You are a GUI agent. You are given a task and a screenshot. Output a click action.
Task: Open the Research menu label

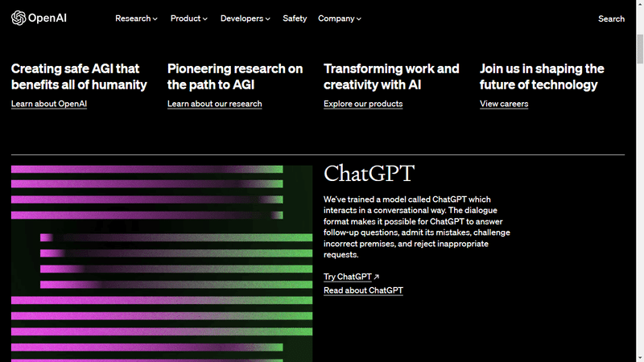133,19
